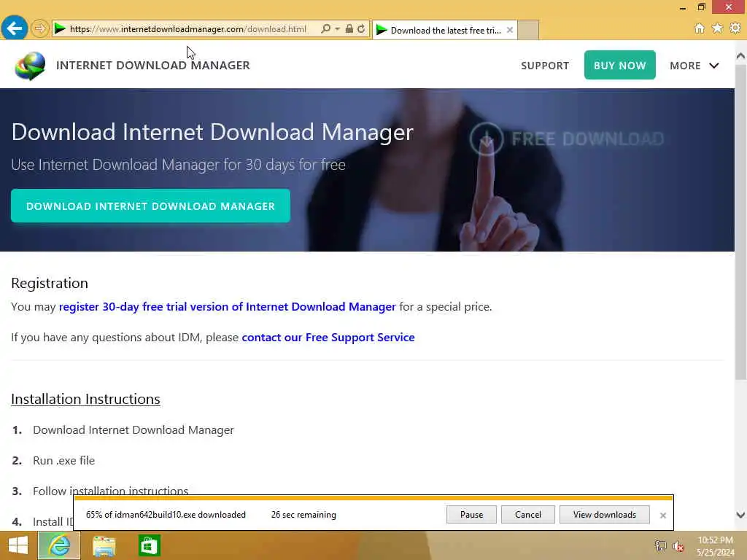Click the page scrollbar down arrow
747x560 pixels.
[741, 515]
